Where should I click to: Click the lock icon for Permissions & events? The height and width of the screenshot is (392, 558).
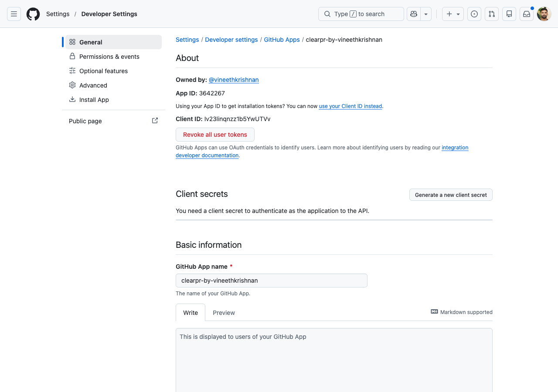tap(72, 56)
